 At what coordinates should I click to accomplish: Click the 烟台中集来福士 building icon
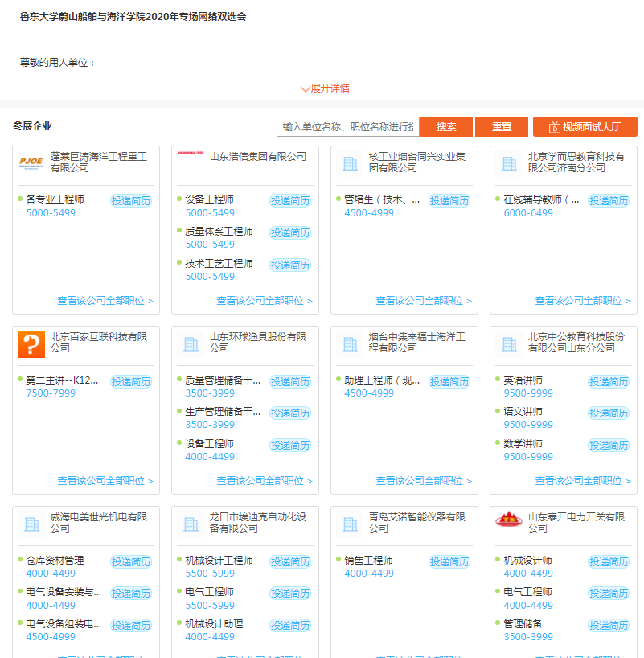click(350, 344)
